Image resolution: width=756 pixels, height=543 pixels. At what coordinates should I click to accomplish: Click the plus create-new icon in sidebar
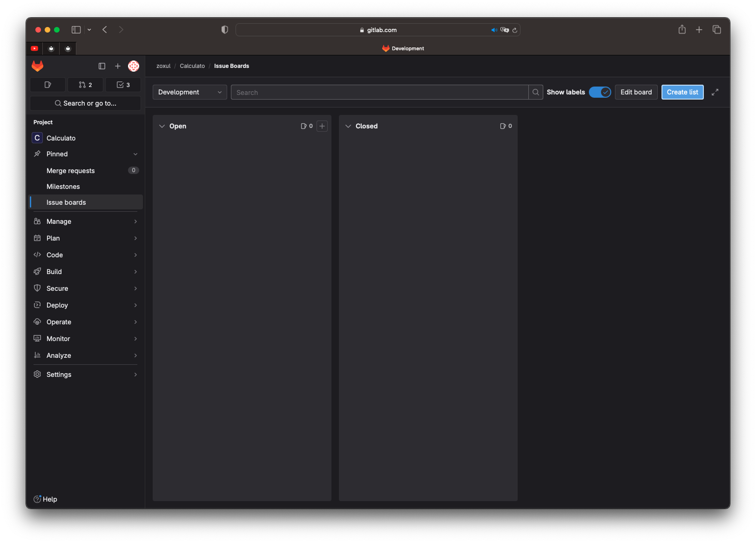(x=118, y=66)
